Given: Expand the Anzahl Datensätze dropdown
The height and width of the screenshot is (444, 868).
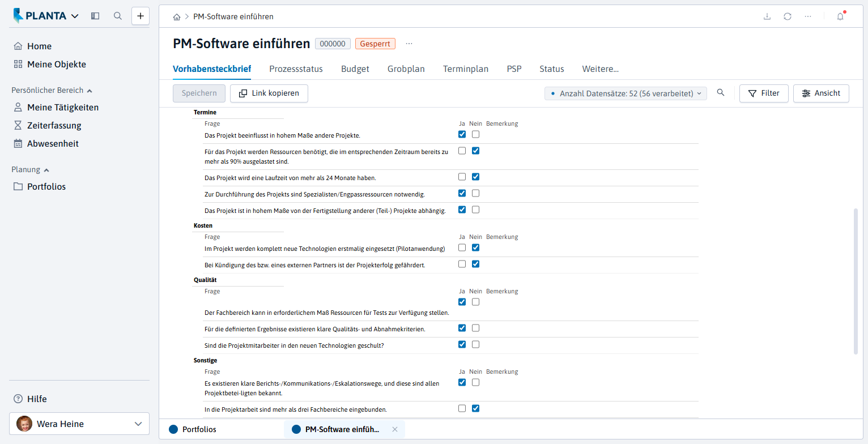Looking at the screenshot, I should 626,93.
